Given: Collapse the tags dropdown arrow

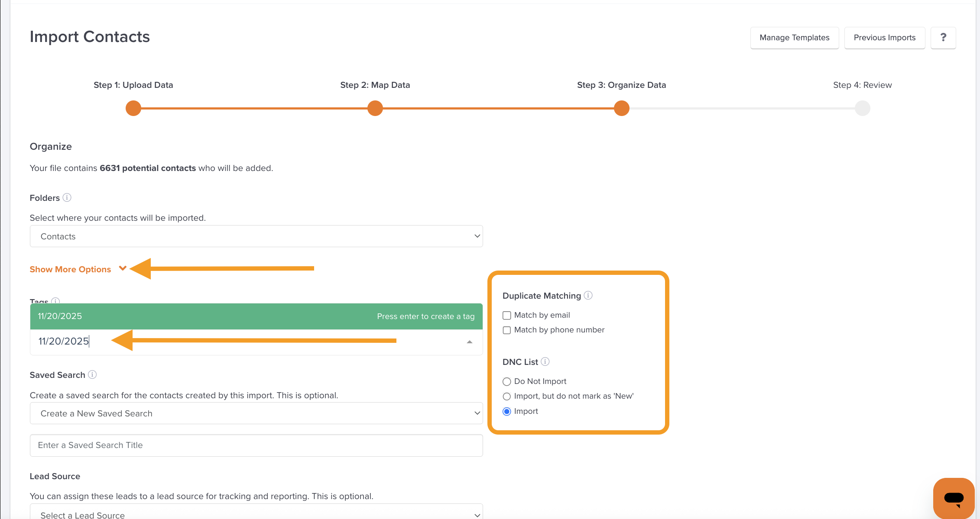Looking at the screenshot, I should (x=470, y=342).
